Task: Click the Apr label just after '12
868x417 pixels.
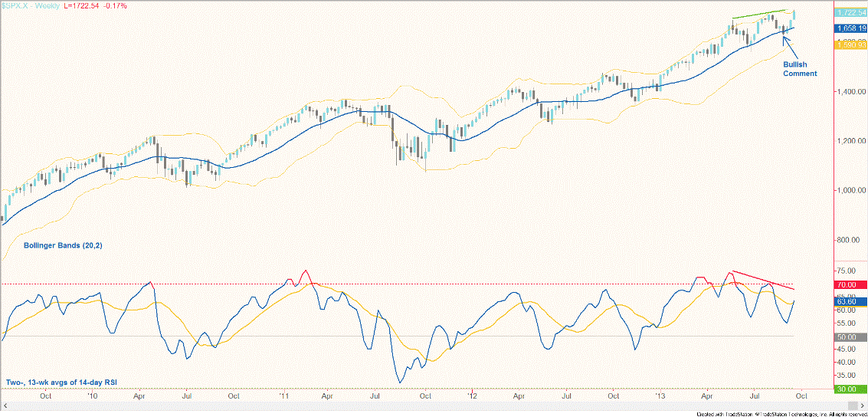Action: click(519, 396)
